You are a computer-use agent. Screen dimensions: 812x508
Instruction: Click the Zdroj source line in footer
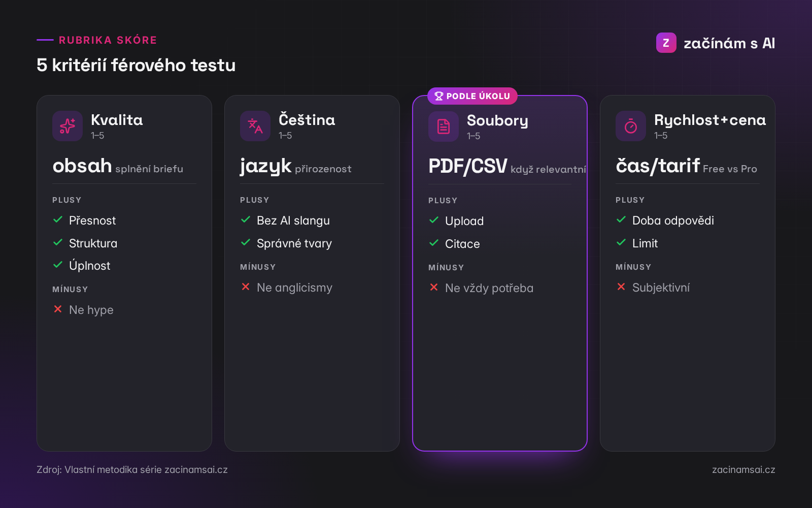(x=132, y=469)
